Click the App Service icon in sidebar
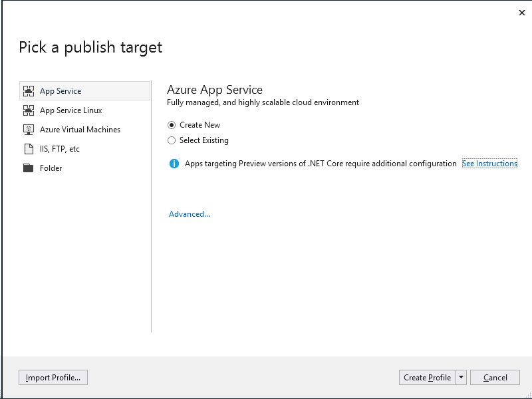This screenshot has width=532, height=399. 29,91
